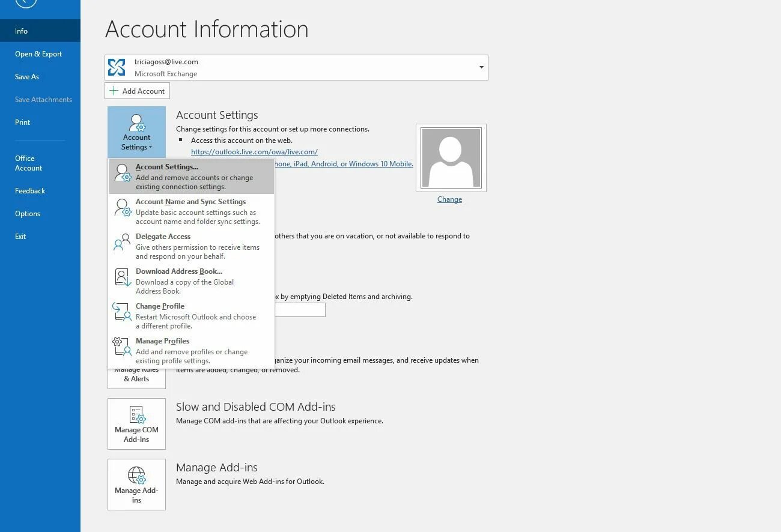Click the Account Information heading

207,29
